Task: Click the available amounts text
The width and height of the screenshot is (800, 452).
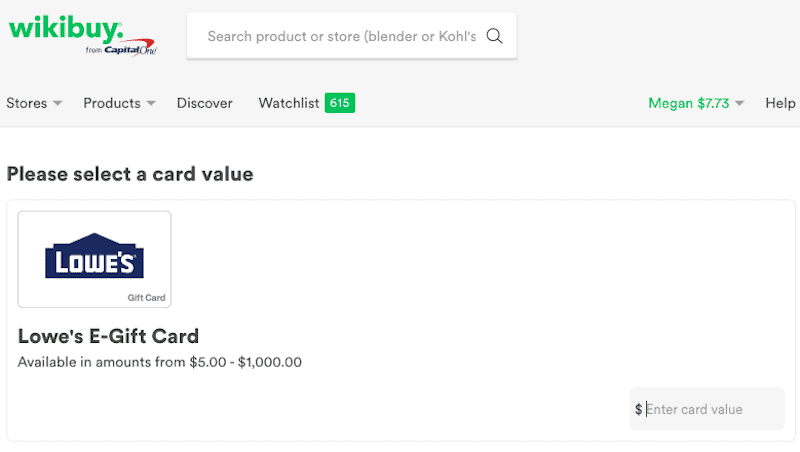Action: (x=160, y=362)
